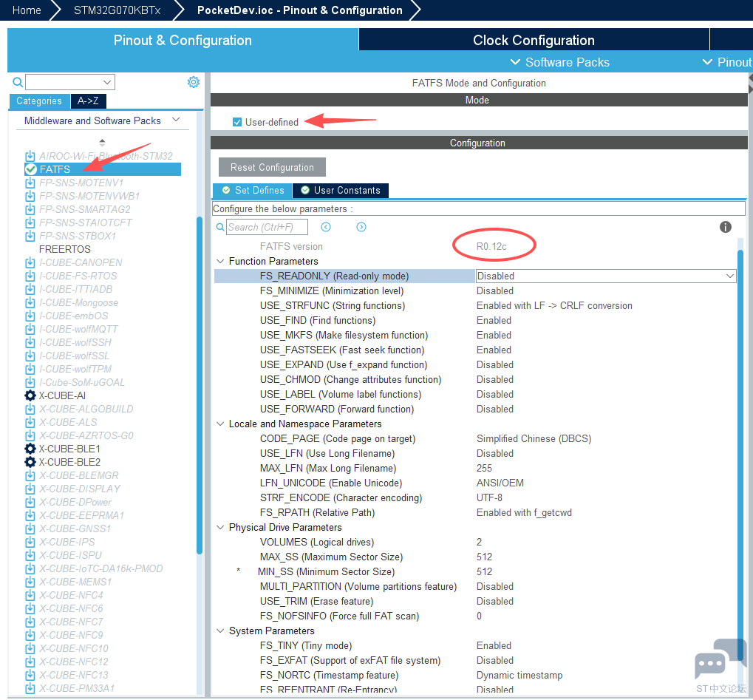The height and width of the screenshot is (700, 753).
Task: Select the A->Z sorting tab
Action: coord(89,101)
